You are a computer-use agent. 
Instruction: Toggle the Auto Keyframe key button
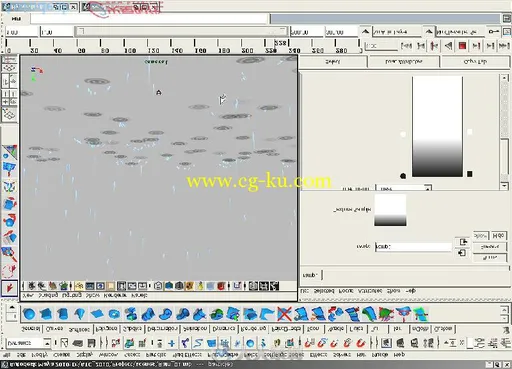[493, 32]
